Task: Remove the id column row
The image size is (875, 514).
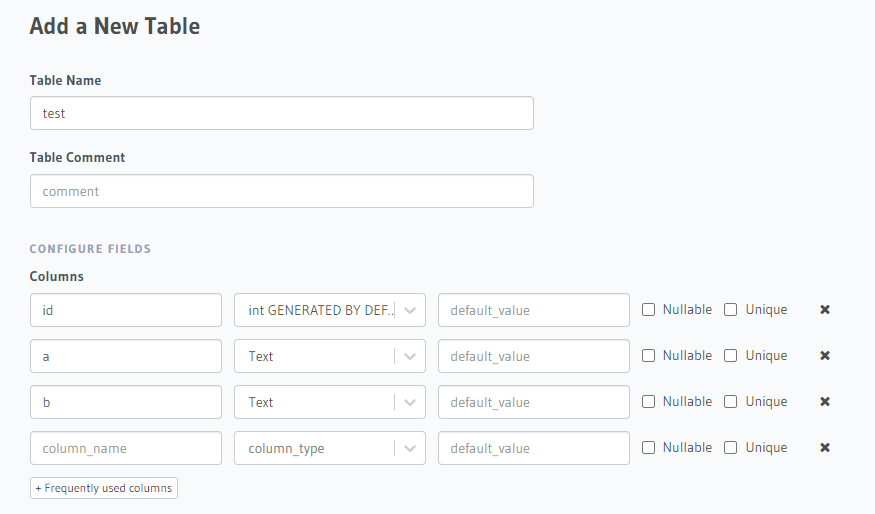Action: coord(825,310)
